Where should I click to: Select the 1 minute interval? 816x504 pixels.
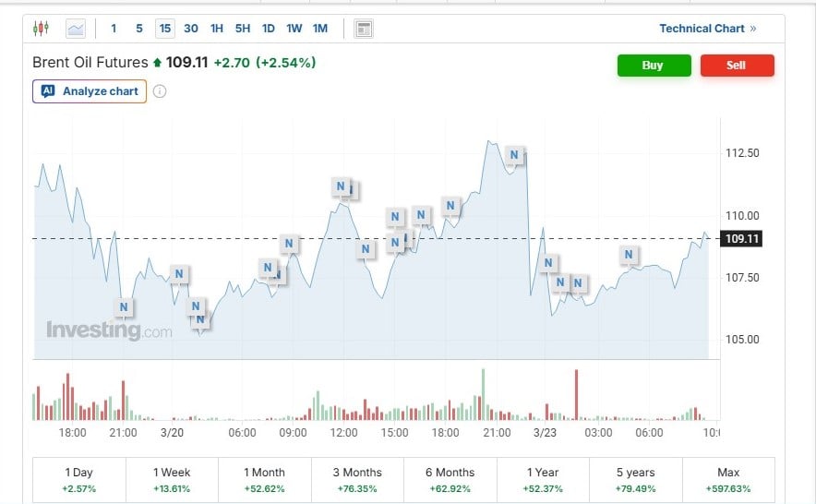(114, 29)
